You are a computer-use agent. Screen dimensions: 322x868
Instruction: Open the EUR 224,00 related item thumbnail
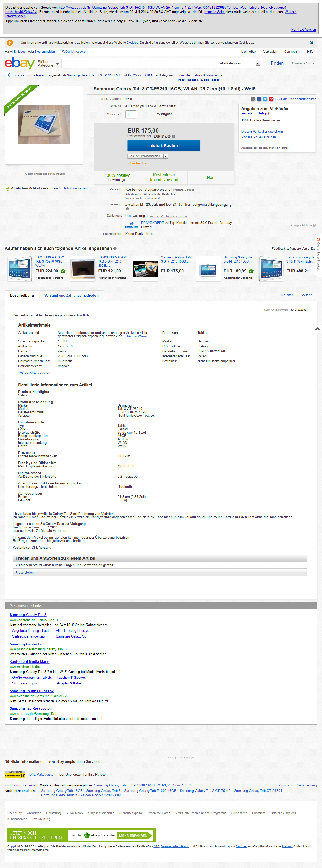20,268
